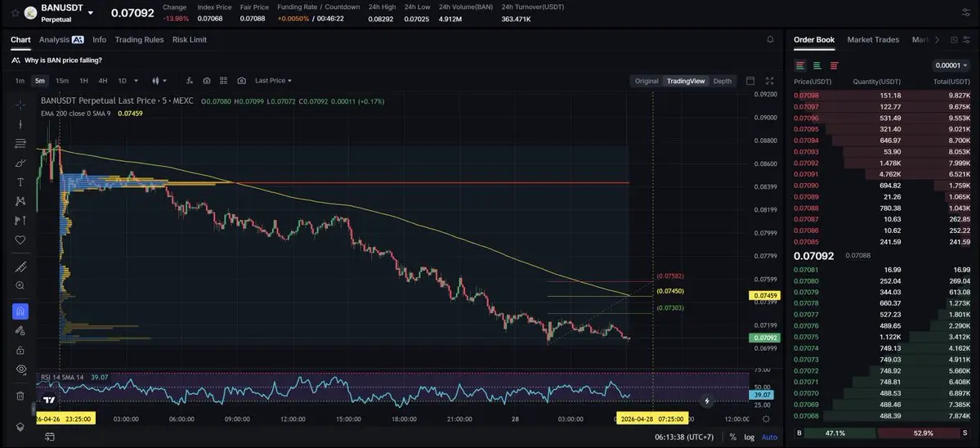
Task: Take a chart snapshot with camera icon
Action: click(x=241, y=81)
